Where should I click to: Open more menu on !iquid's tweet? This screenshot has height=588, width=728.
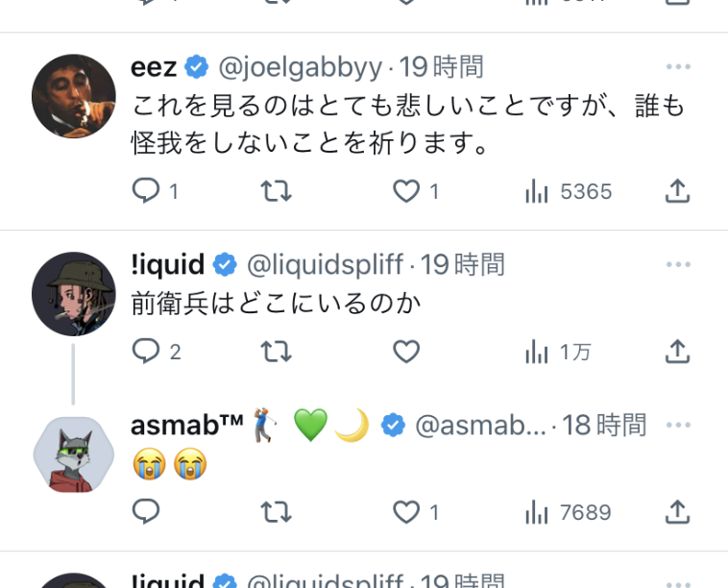(x=678, y=265)
